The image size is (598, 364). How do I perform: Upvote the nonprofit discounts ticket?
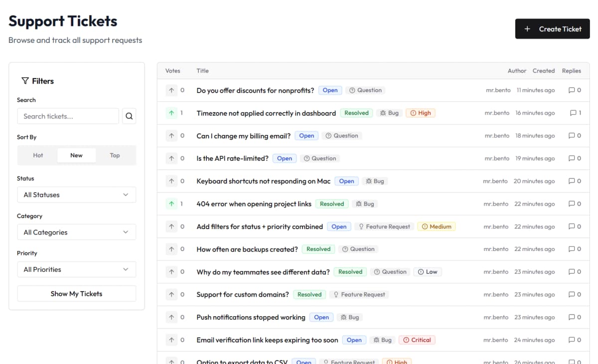point(171,91)
